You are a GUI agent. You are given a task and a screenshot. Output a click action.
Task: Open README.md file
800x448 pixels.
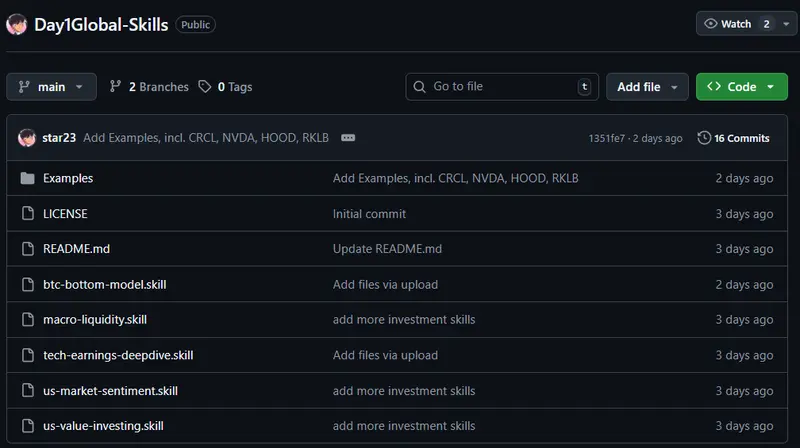76,249
